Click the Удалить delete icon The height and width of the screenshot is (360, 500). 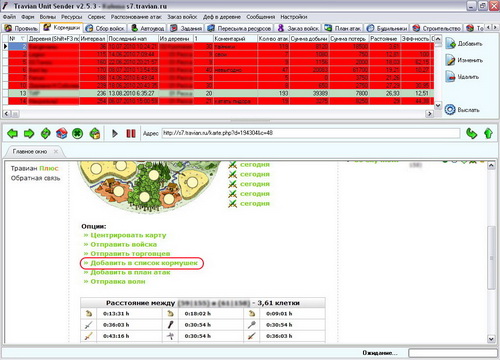[451, 77]
